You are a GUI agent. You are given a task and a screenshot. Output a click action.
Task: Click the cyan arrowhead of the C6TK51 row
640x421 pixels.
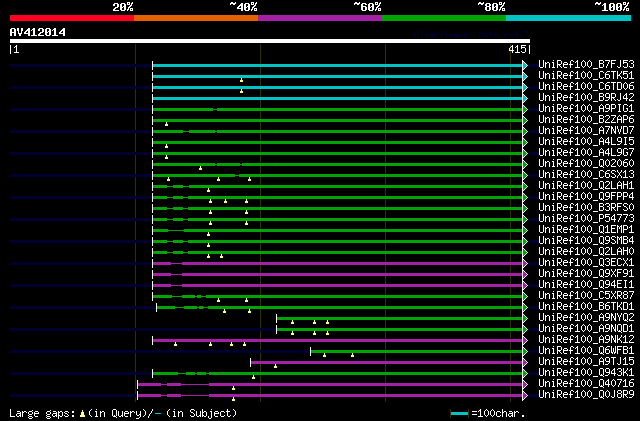[525, 76]
